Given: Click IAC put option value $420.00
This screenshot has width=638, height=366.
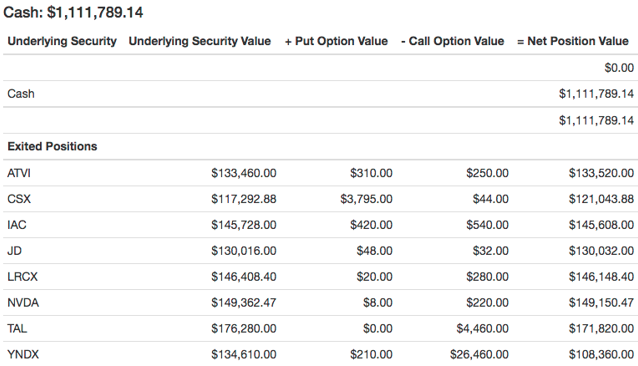Looking at the screenshot, I should pyautogui.click(x=371, y=225).
